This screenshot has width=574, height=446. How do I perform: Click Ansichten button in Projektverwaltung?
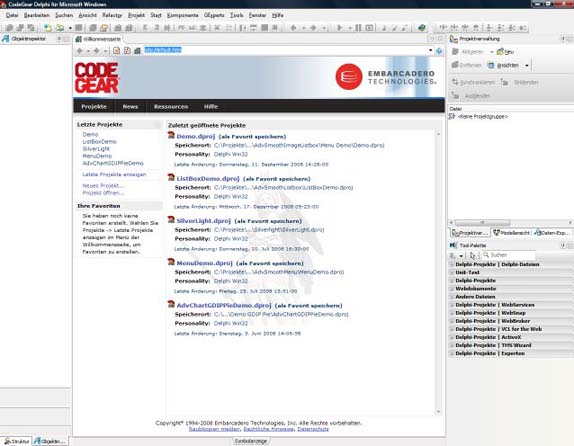(503, 65)
